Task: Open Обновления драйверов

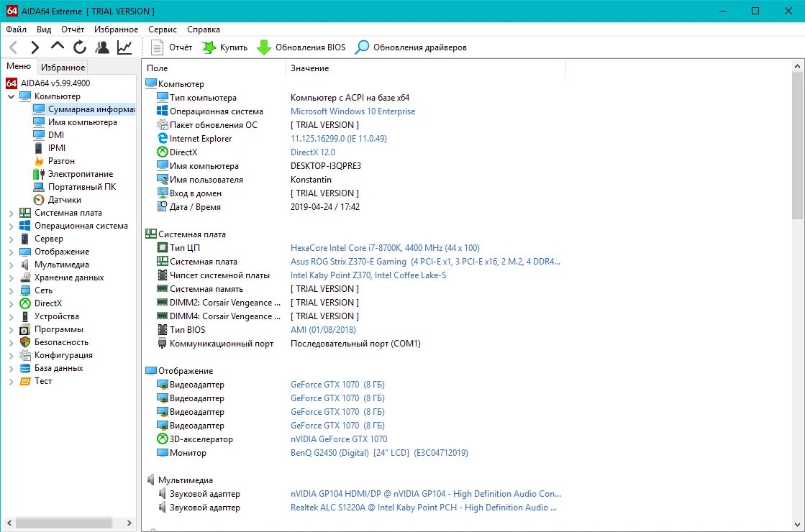Action: (x=411, y=47)
